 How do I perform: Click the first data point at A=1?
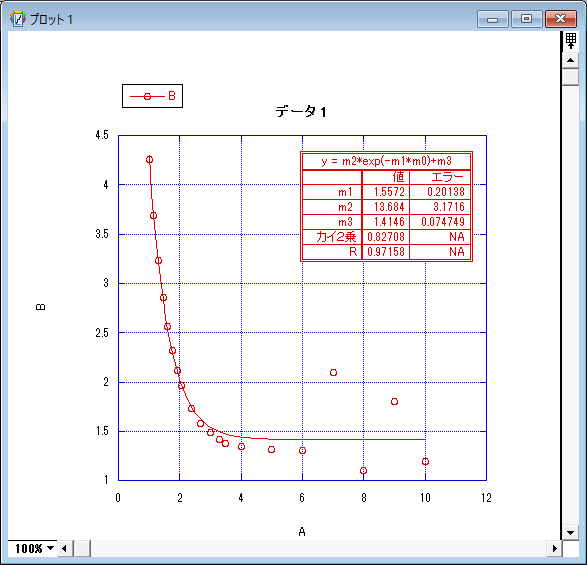tap(149, 160)
